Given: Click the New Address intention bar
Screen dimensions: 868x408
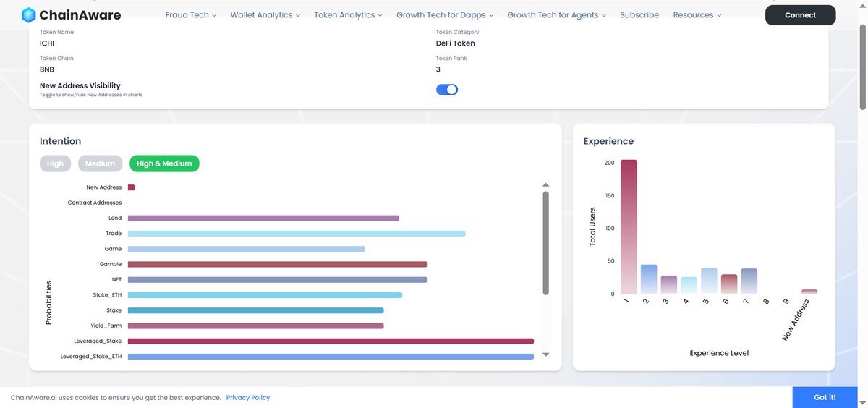Looking at the screenshot, I should (132, 187).
